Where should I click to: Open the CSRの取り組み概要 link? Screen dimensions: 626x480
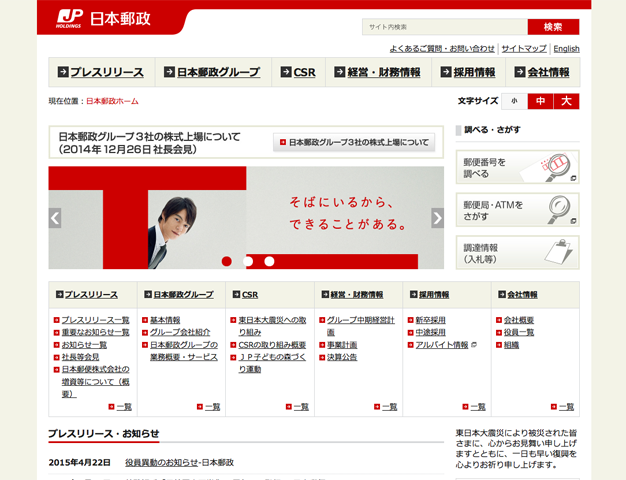click(272, 345)
